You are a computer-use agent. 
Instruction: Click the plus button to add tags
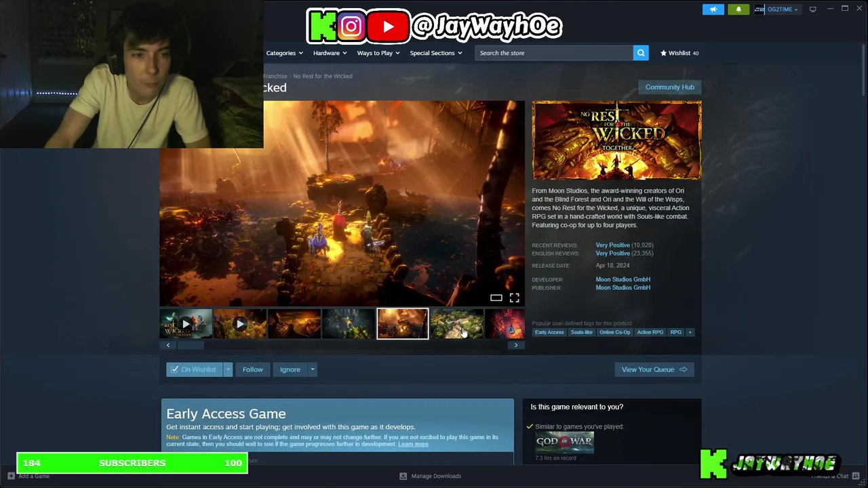(x=690, y=332)
